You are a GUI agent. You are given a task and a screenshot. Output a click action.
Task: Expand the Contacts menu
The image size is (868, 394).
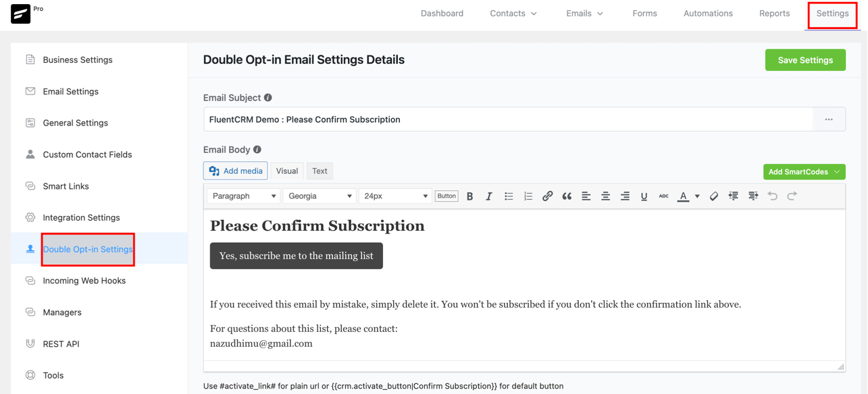point(513,13)
